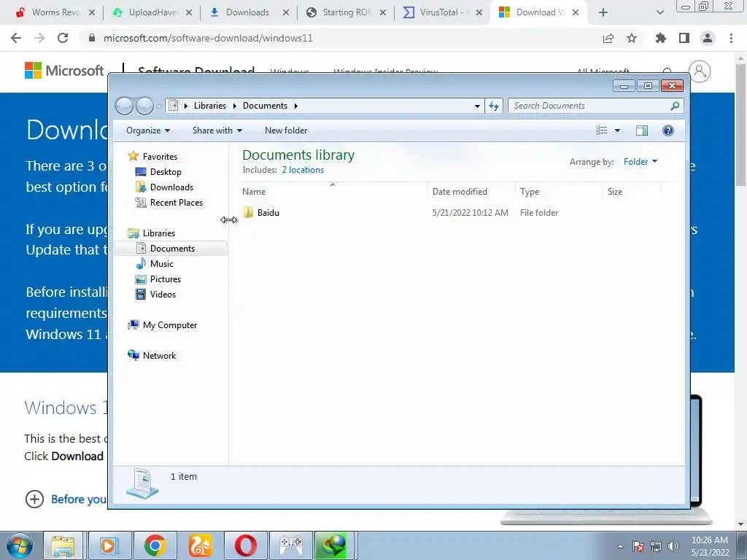Click the Libraries header in sidebar
Viewport: 747px width, 560px height.
pyautogui.click(x=158, y=233)
